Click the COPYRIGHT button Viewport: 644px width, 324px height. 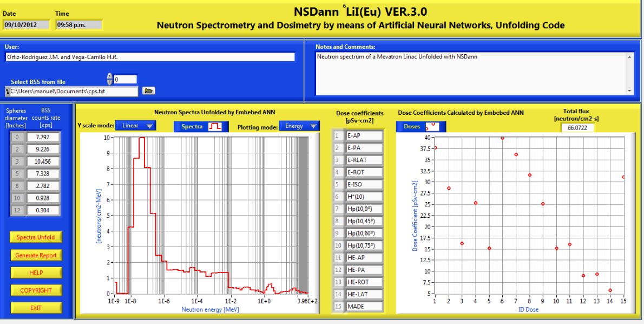36,290
